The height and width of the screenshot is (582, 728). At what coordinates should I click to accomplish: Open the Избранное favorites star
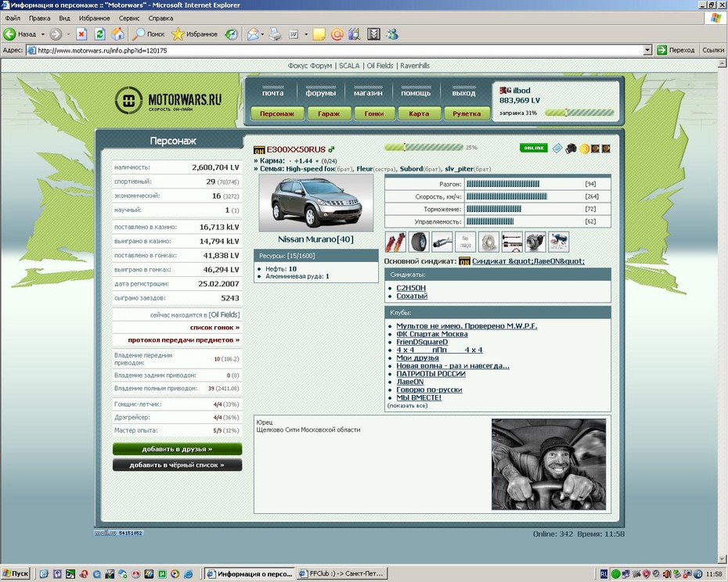pos(194,34)
